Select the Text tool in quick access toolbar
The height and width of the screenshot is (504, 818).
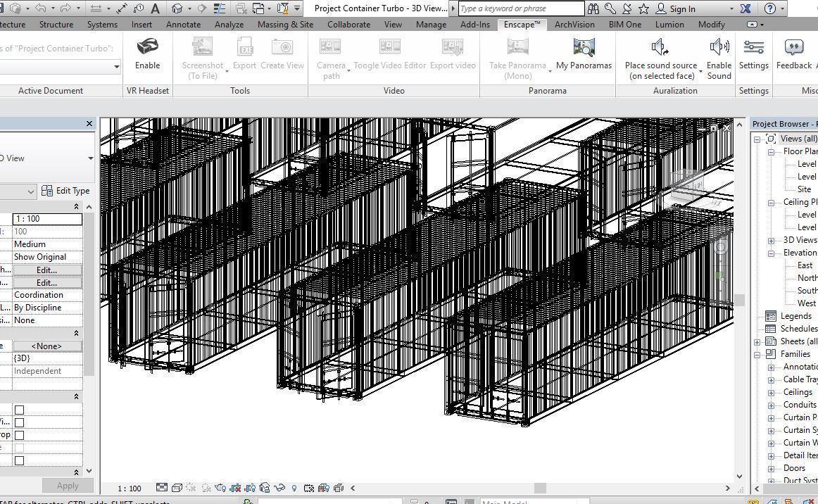pyautogui.click(x=155, y=8)
